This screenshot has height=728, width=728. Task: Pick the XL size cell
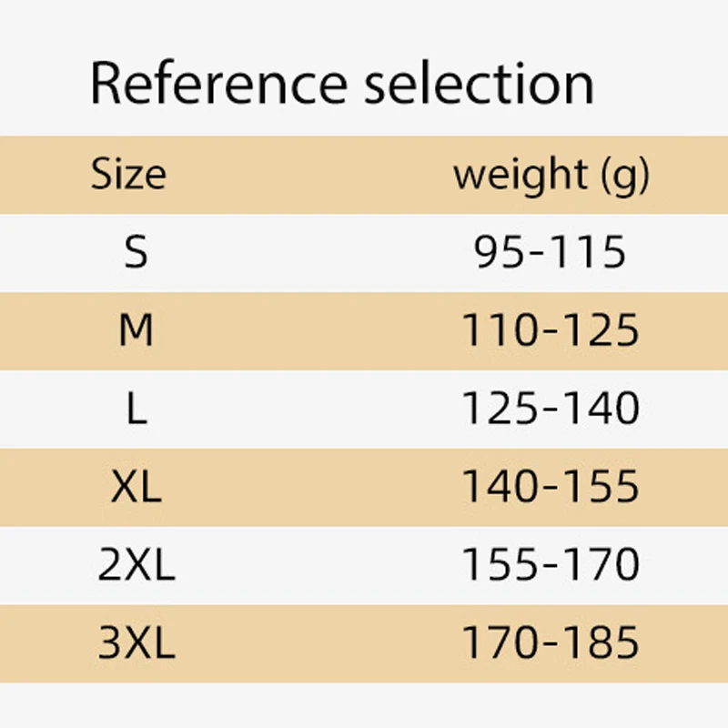(136, 488)
